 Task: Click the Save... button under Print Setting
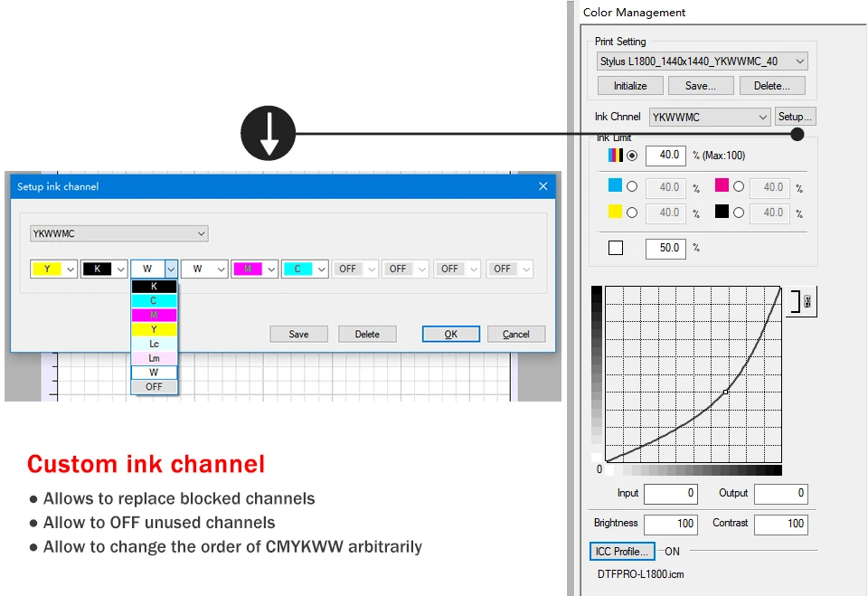[x=700, y=86]
